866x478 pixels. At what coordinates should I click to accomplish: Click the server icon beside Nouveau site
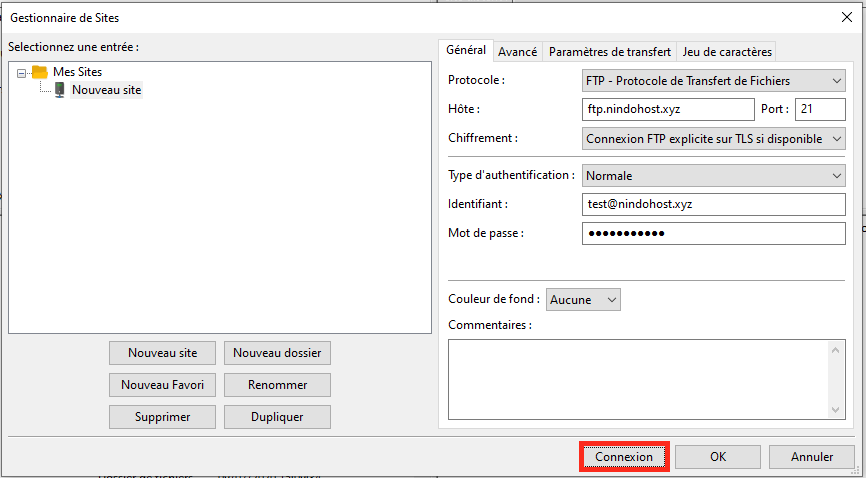[60, 90]
